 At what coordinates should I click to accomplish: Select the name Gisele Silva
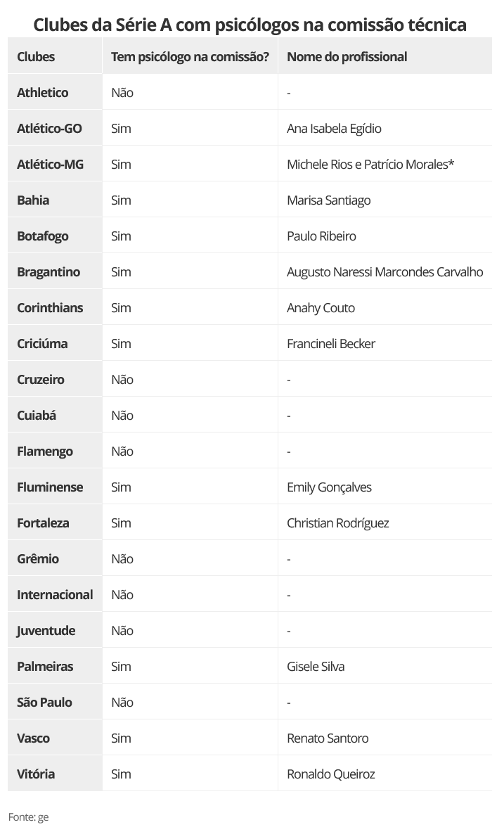click(316, 667)
